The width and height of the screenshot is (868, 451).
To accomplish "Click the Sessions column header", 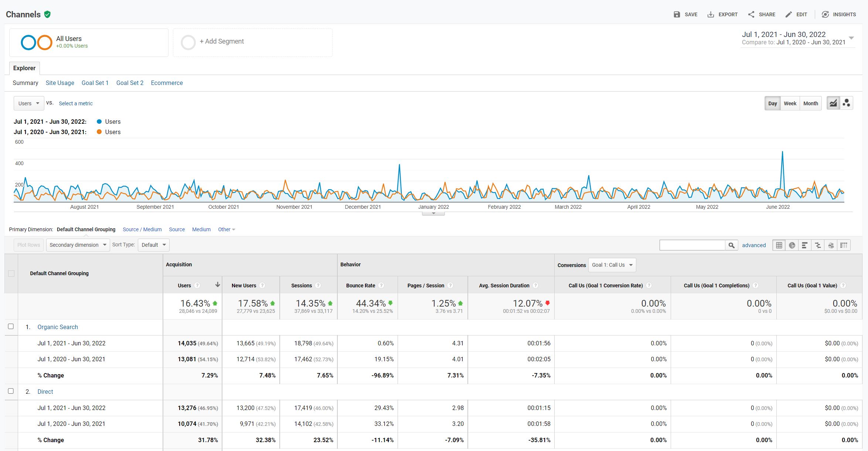I will click(x=302, y=286).
